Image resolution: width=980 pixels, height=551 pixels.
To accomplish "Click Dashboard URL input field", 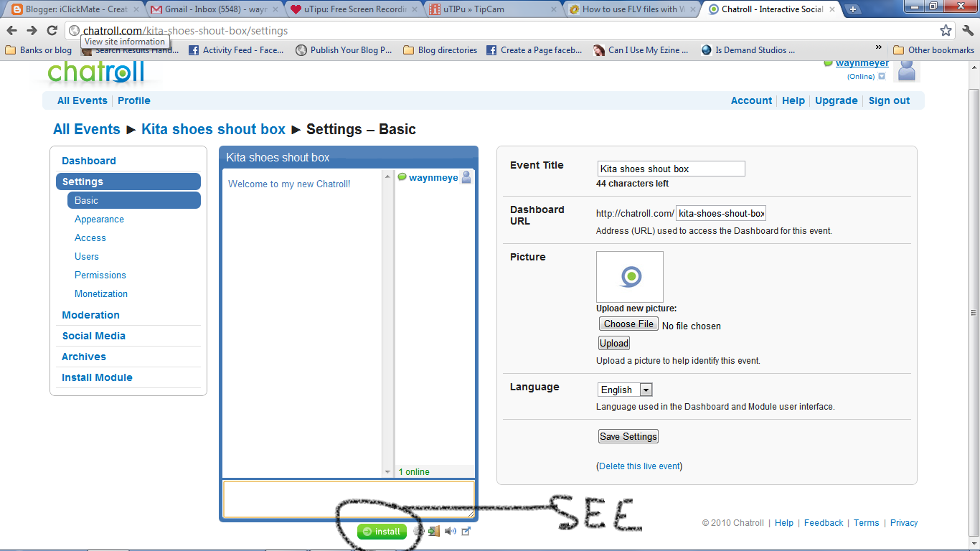I will point(722,213).
